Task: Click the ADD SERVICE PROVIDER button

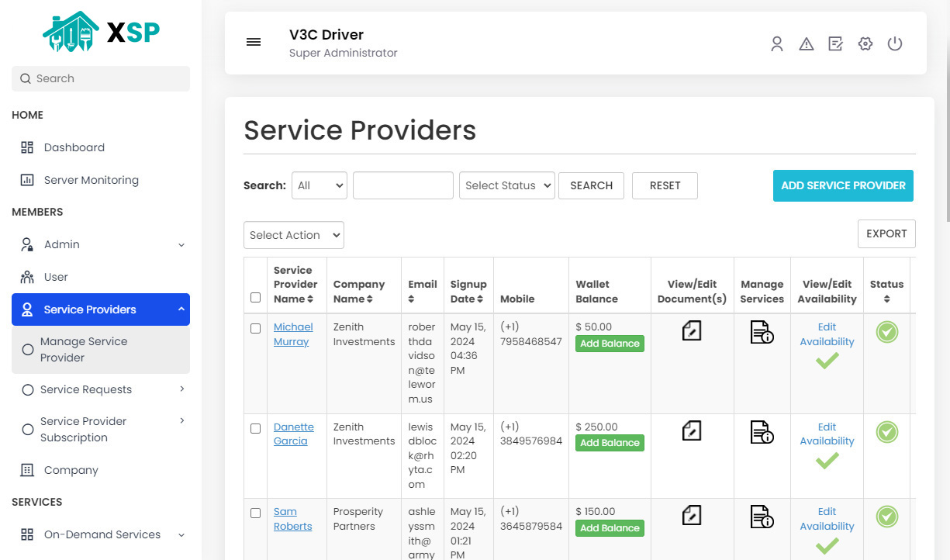Action: pyautogui.click(x=842, y=185)
